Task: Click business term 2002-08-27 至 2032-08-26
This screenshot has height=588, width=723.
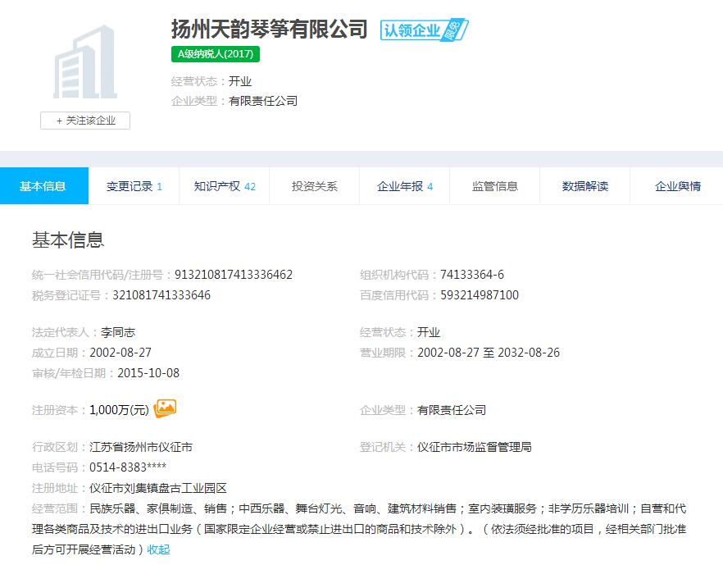Action: coord(489,353)
